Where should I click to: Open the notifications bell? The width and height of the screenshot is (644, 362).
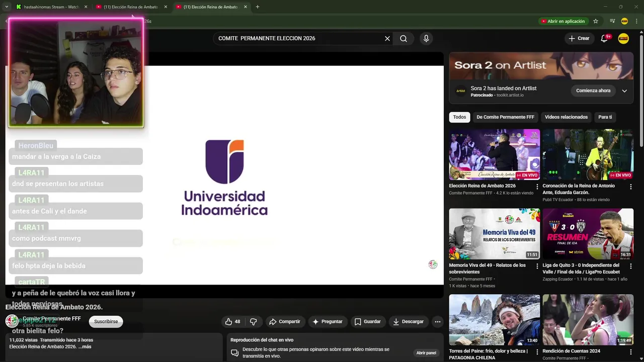coord(605,38)
